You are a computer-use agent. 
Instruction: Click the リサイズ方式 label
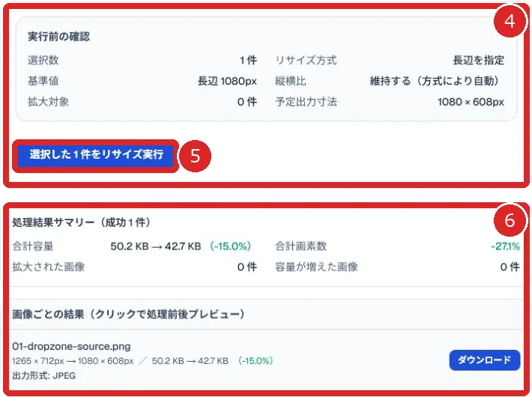(x=306, y=61)
